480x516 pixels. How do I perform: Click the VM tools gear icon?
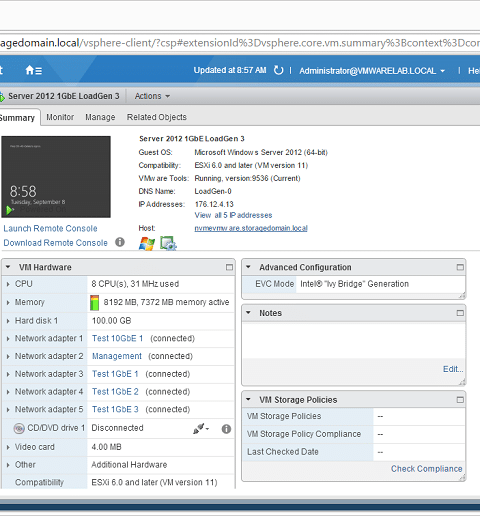pos(168,243)
